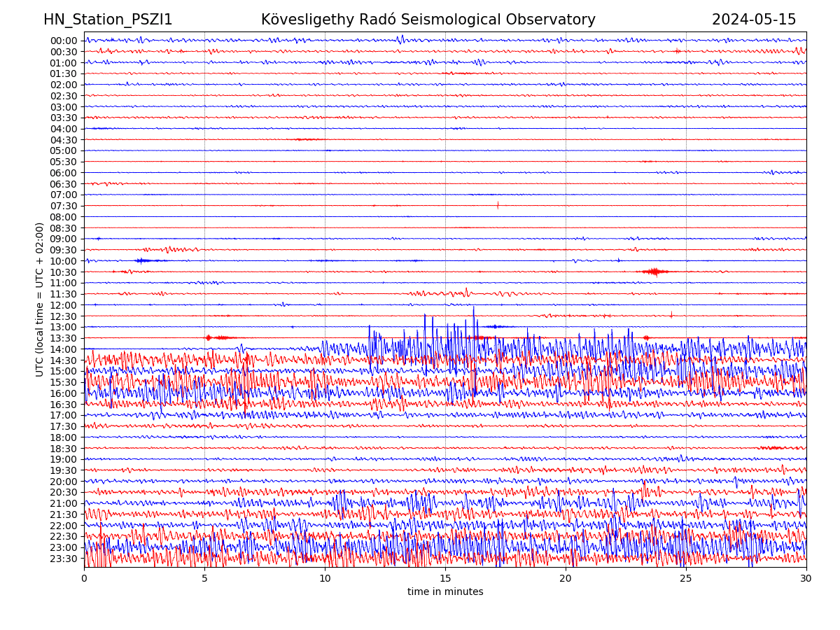The image size is (840, 630).
Task: Click the red burst on the 10:30 trace
Action: [x=654, y=272]
